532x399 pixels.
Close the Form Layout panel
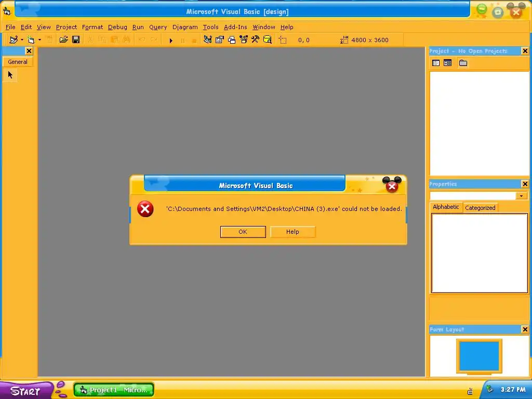(x=525, y=329)
